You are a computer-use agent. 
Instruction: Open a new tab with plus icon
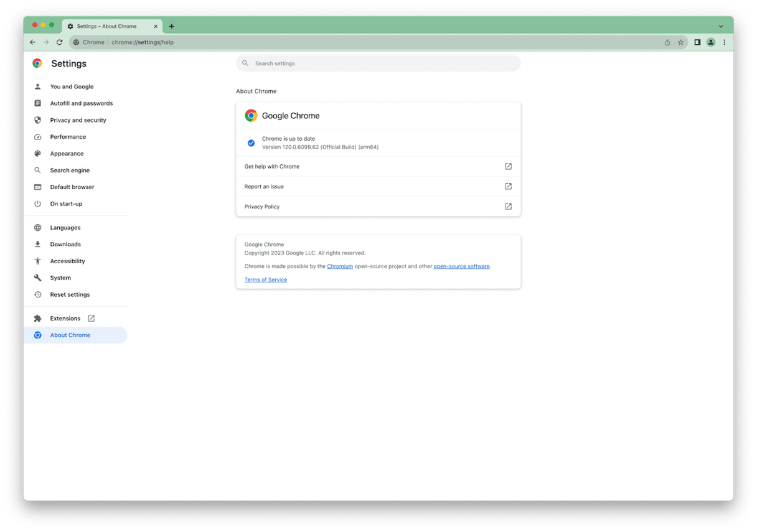coord(172,26)
